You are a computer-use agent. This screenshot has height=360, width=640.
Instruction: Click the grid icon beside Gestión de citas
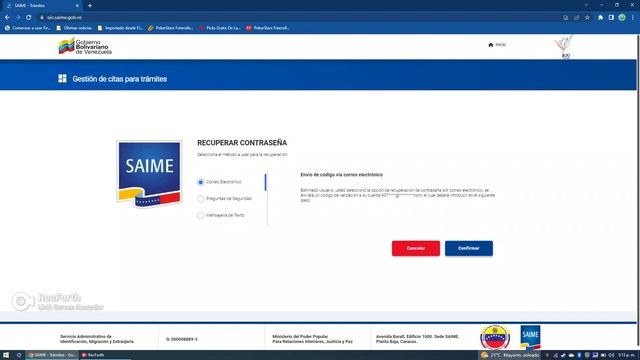pos(62,78)
